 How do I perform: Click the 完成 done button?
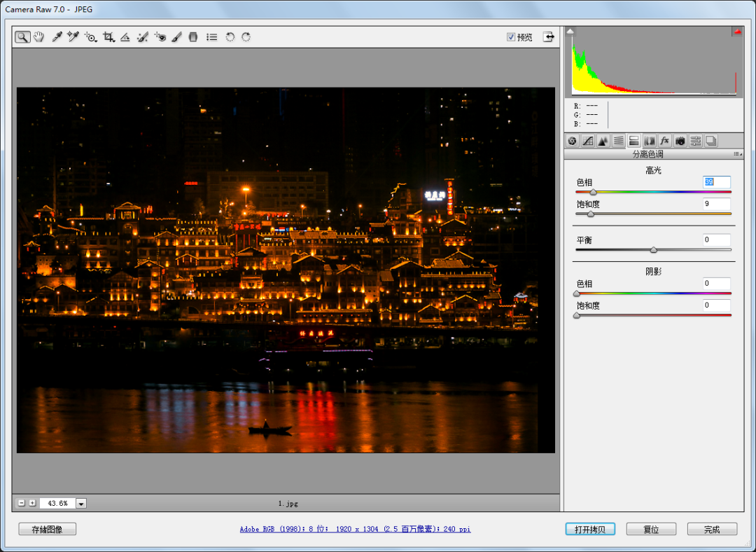click(712, 530)
